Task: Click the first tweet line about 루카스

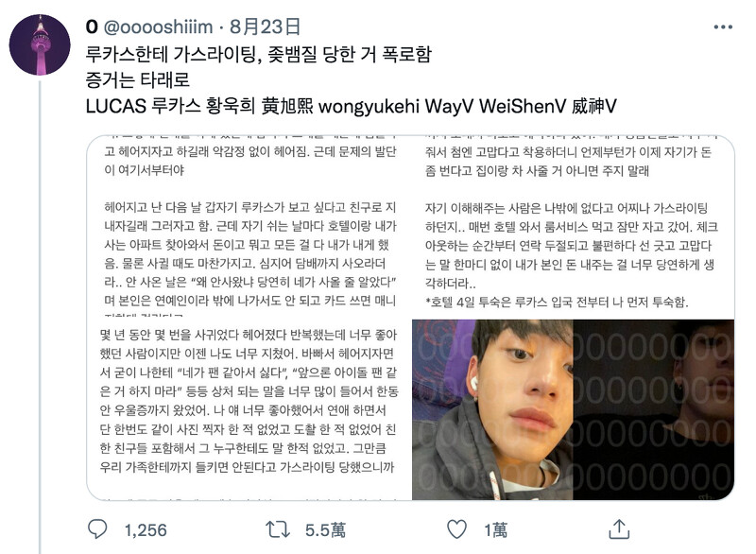Action: [258, 54]
